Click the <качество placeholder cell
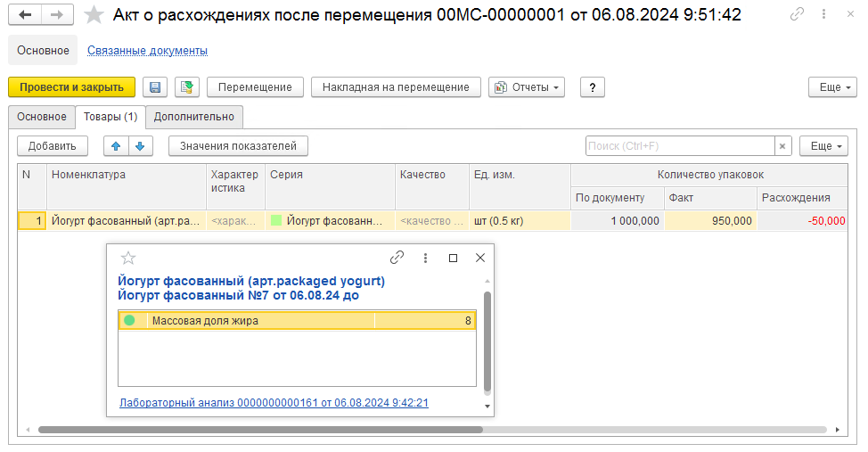Image resolution: width=868 pixels, height=452 pixels. [x=432, y=220]
